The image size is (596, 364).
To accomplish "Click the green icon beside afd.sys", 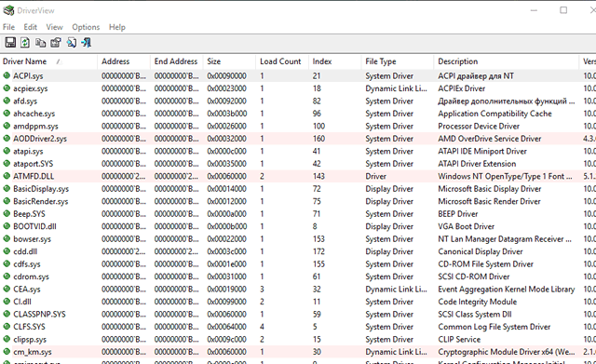I will [x=7, y=101].
